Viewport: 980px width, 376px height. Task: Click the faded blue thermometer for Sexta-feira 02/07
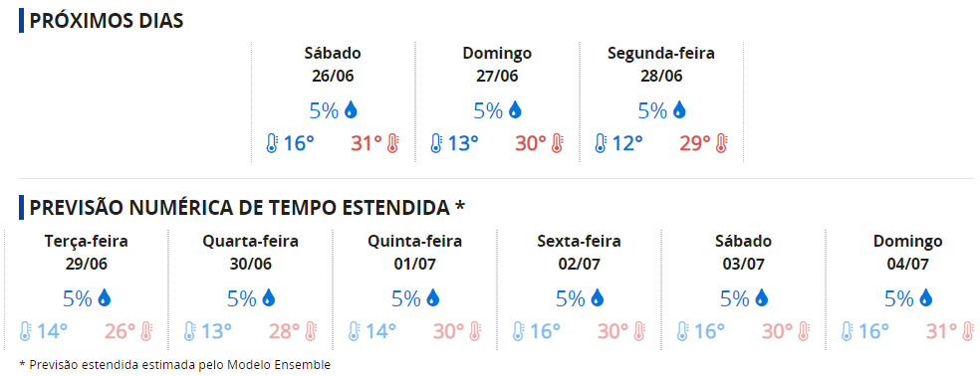(518, 331)
